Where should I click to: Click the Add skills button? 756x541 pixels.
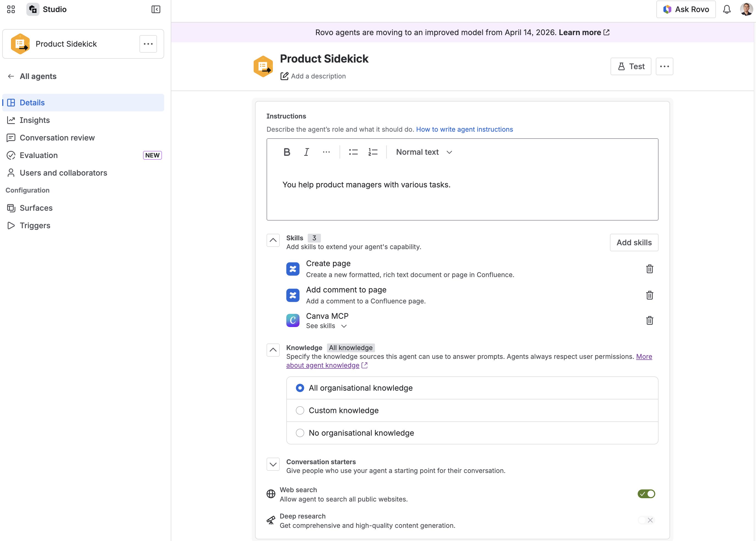pyautogui.click(x=634, y=243)
